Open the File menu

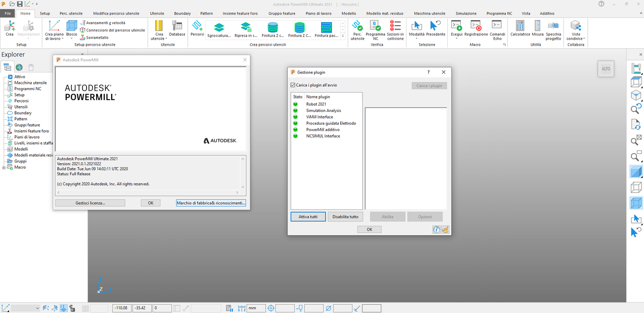(x=8, y=13)
